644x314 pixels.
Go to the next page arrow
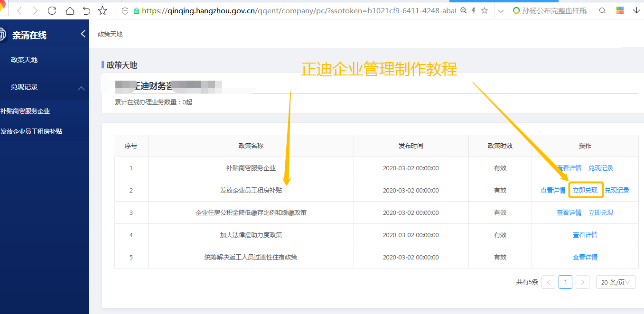[x=582, y=282]
